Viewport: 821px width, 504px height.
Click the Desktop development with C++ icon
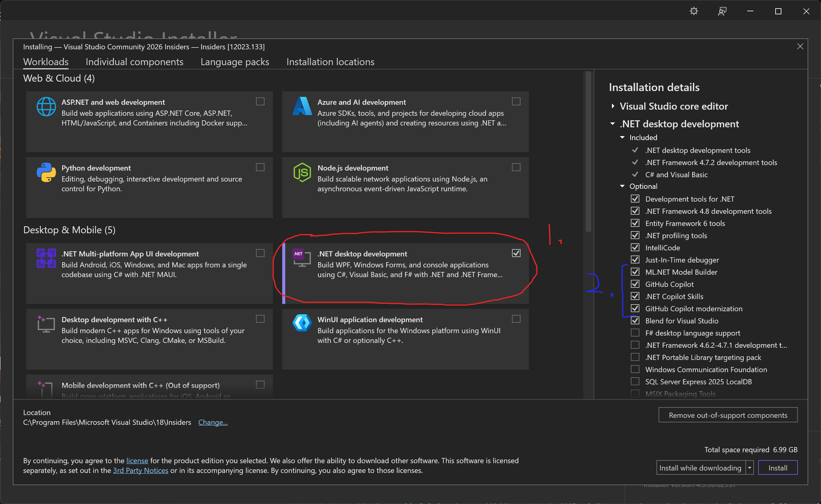coord(46,324)
